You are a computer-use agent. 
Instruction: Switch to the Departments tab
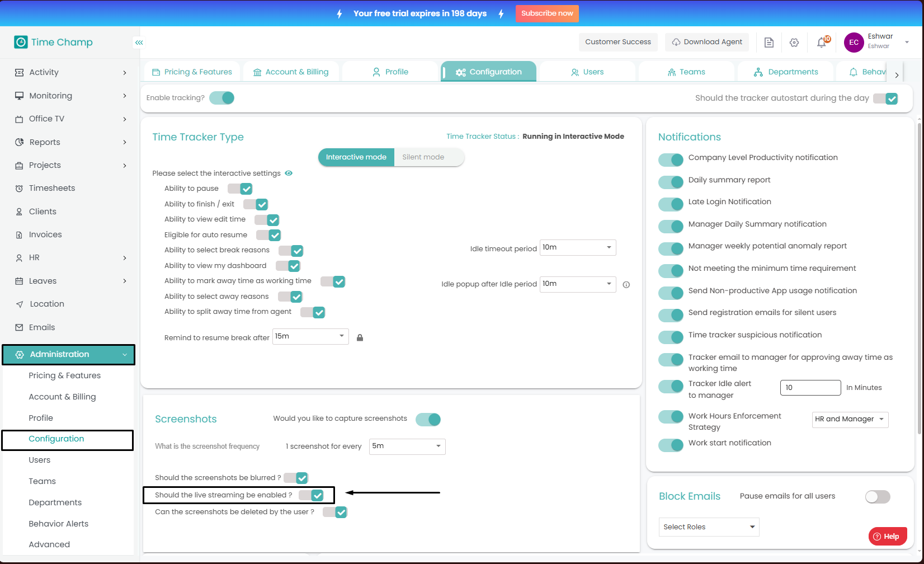[x=785, y=72]
